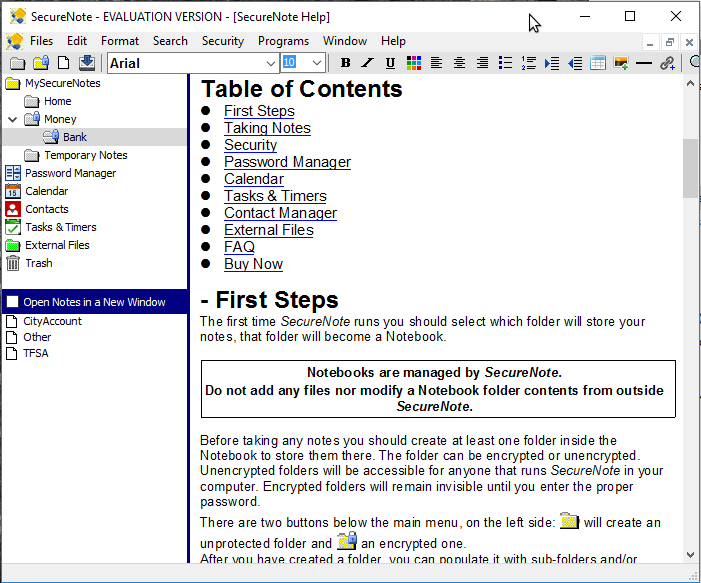Follow the FAQ link
701x583 pixels.
[239, 247]
